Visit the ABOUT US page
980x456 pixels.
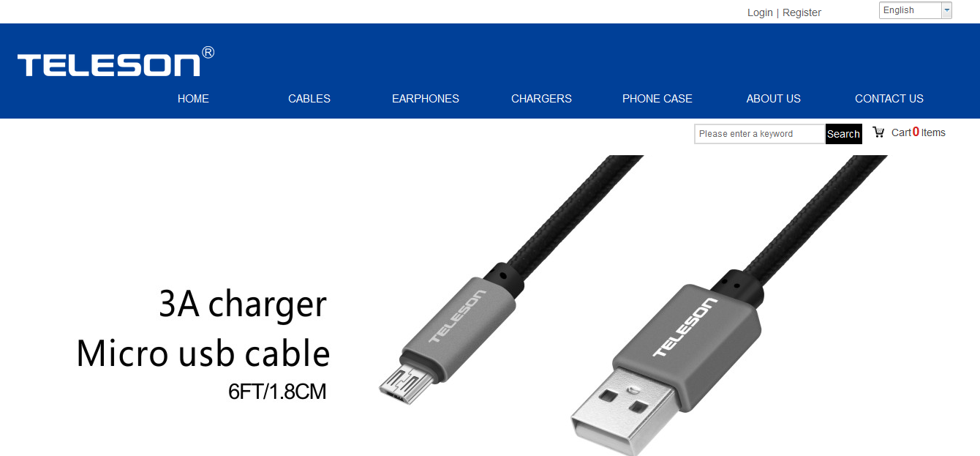click(773, 99)
